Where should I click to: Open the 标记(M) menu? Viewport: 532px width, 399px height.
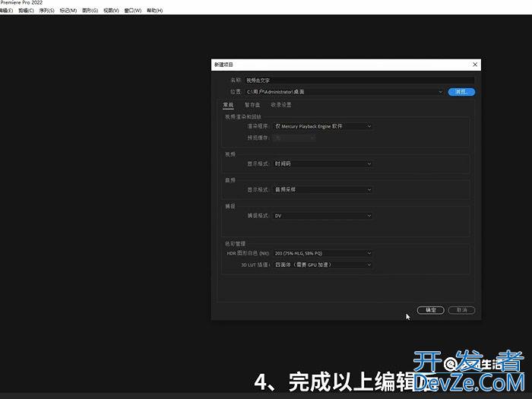click(x=68, y=11)
